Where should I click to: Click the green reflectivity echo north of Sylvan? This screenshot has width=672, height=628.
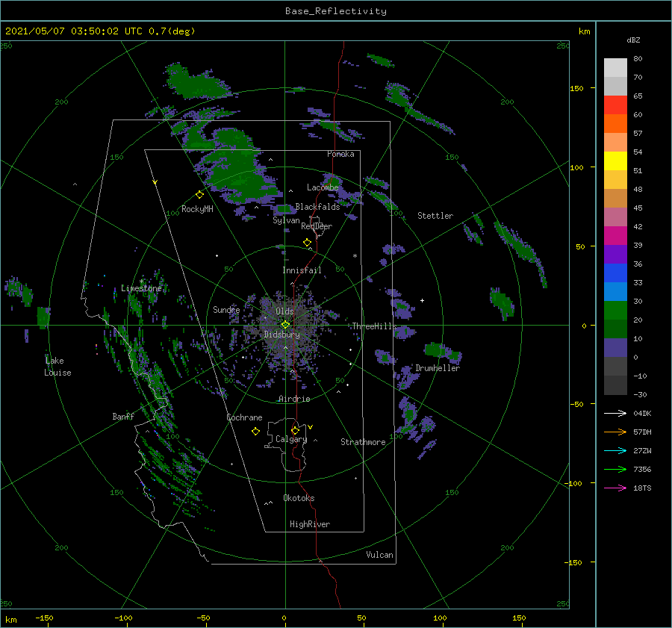click(284, 209)
